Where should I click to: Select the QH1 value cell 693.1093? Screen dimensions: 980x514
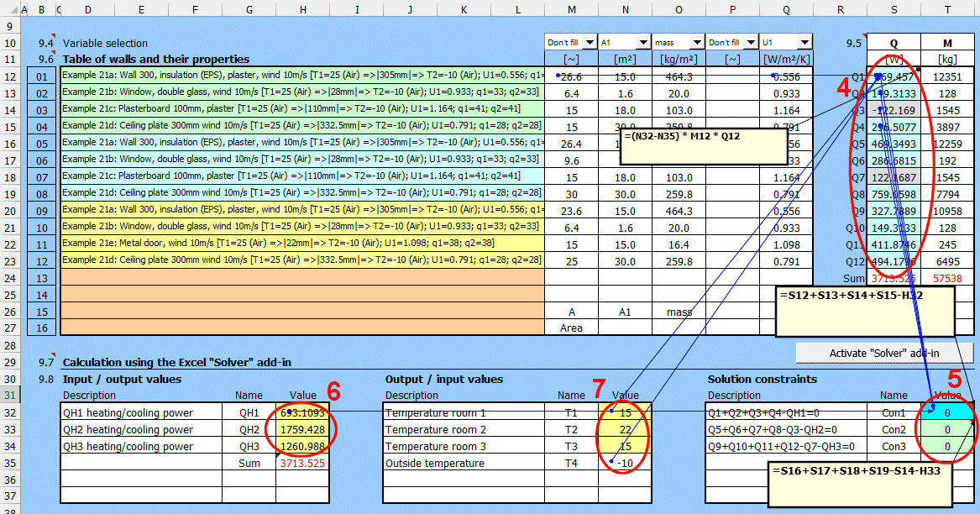302,413
